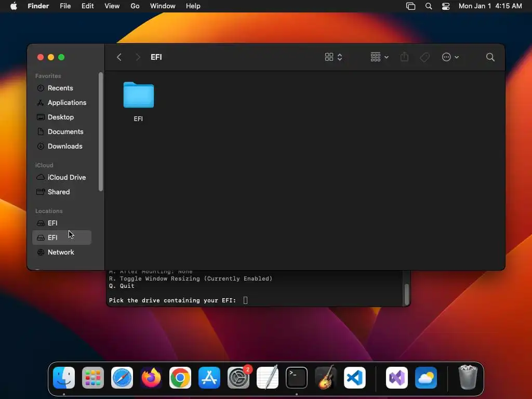
Task: Go back with the Finder back arrow
Action: tap(119, 57)
